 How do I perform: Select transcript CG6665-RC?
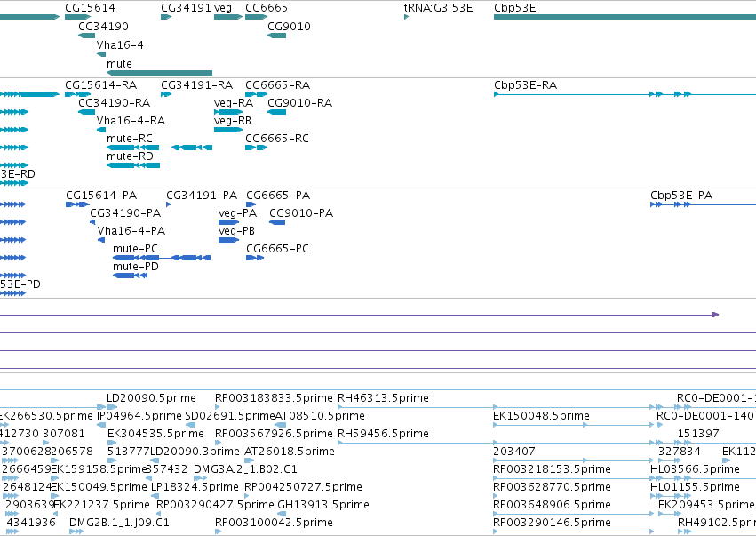click(277, 139)
